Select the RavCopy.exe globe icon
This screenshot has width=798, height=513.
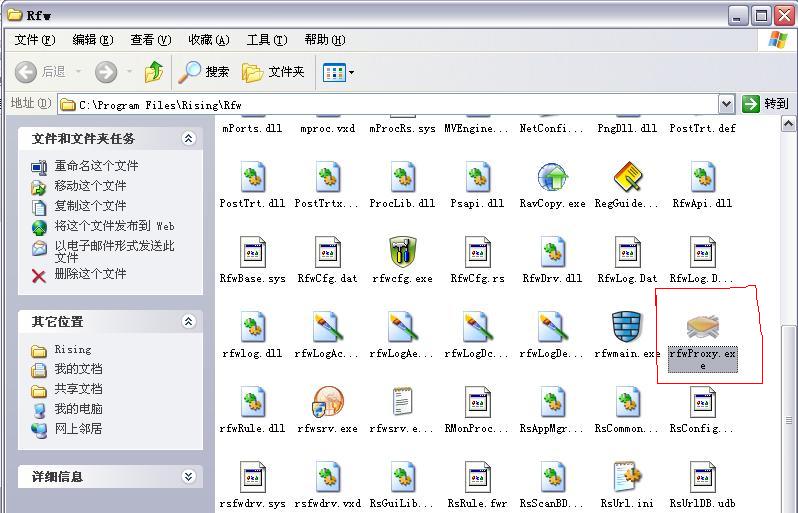[x=553, y=177]
